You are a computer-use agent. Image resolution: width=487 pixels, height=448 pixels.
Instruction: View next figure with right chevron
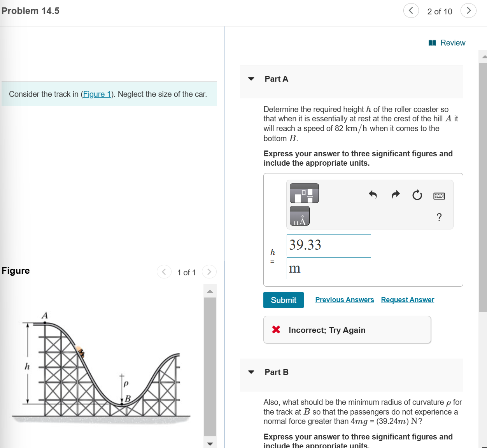click(x=209, y=272)
